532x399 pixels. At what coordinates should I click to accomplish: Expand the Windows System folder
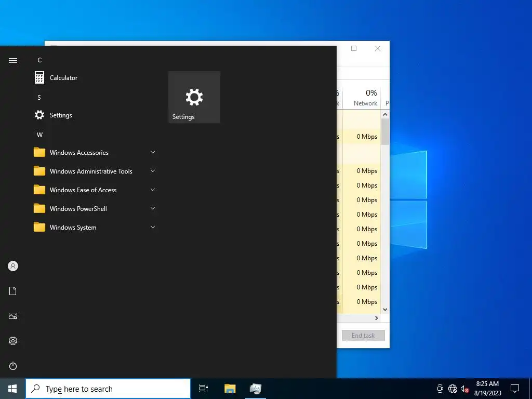click(x=95, y=228)
